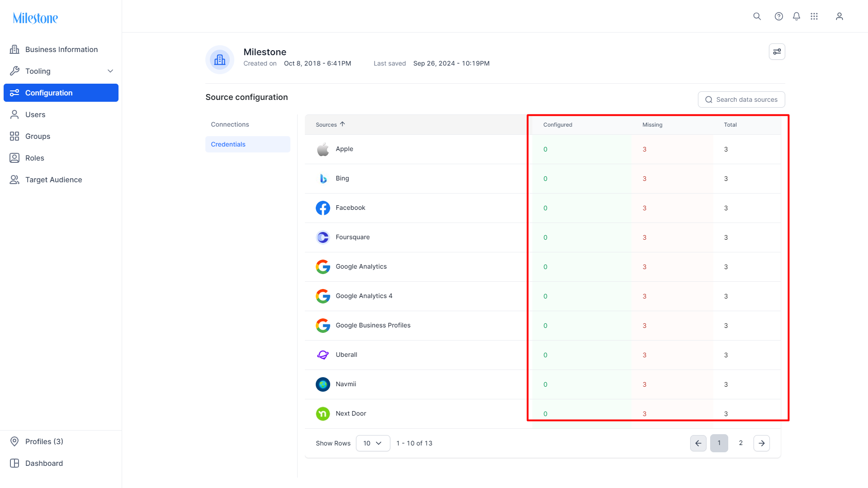Click the Uberall source name
This screenshot has width=868, height=488.
[346, 355]
